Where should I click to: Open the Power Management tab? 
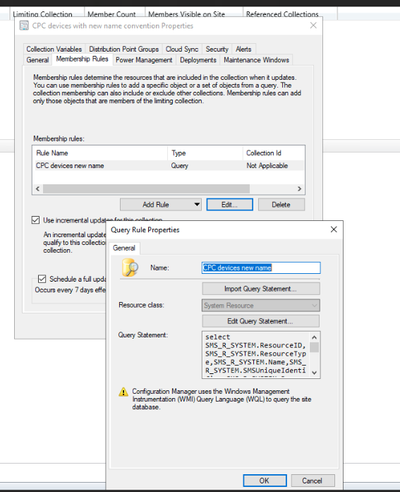point(144,60)
